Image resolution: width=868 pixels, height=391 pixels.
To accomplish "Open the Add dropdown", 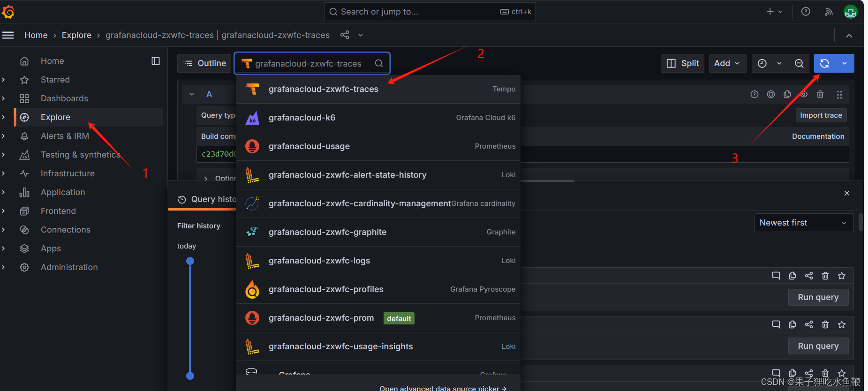I will 727,63.
